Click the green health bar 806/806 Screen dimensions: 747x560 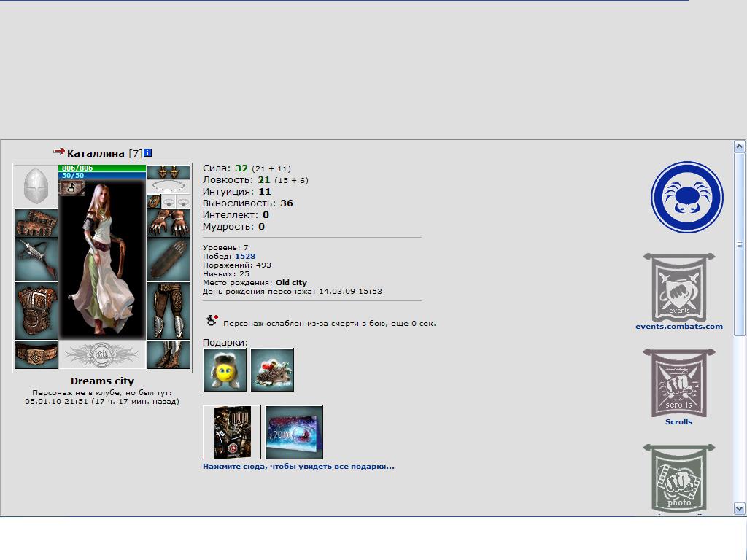(x=102, y=168)
